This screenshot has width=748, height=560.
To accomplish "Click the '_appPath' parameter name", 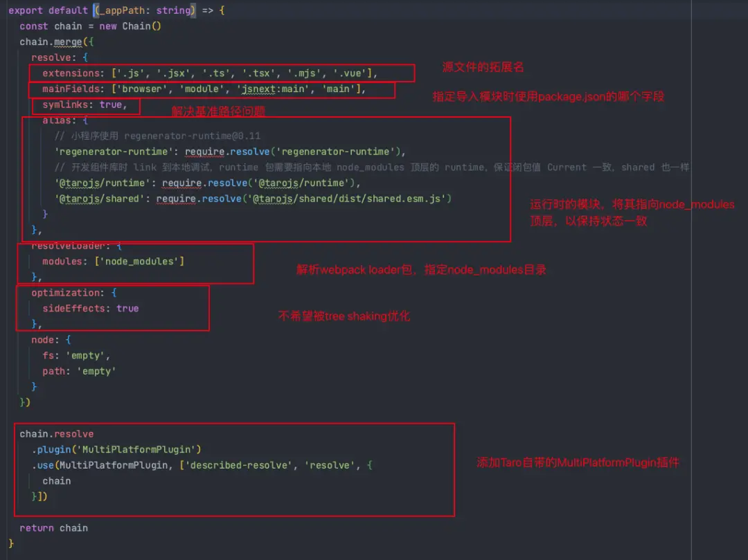I will (x=121, y=10).
